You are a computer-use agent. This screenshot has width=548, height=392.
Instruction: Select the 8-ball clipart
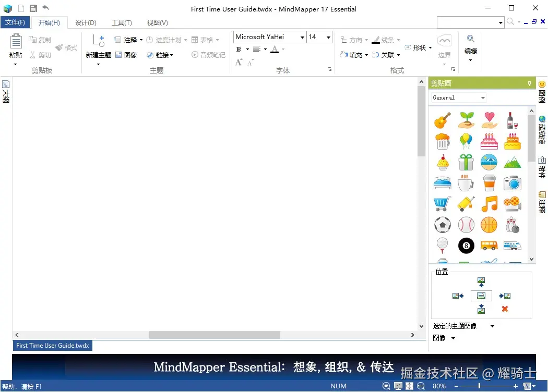coord(466,246)
